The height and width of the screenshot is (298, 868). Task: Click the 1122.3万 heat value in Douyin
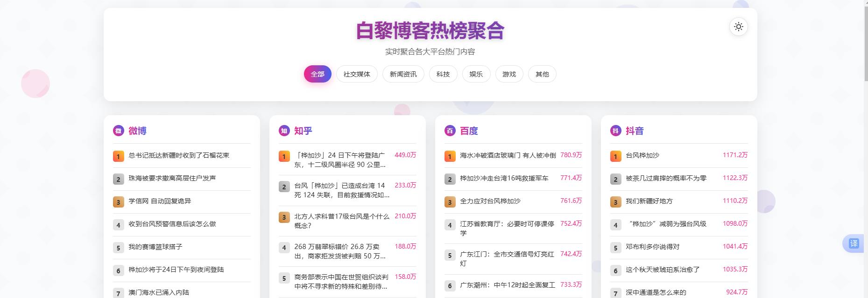[x=735, y=178]
